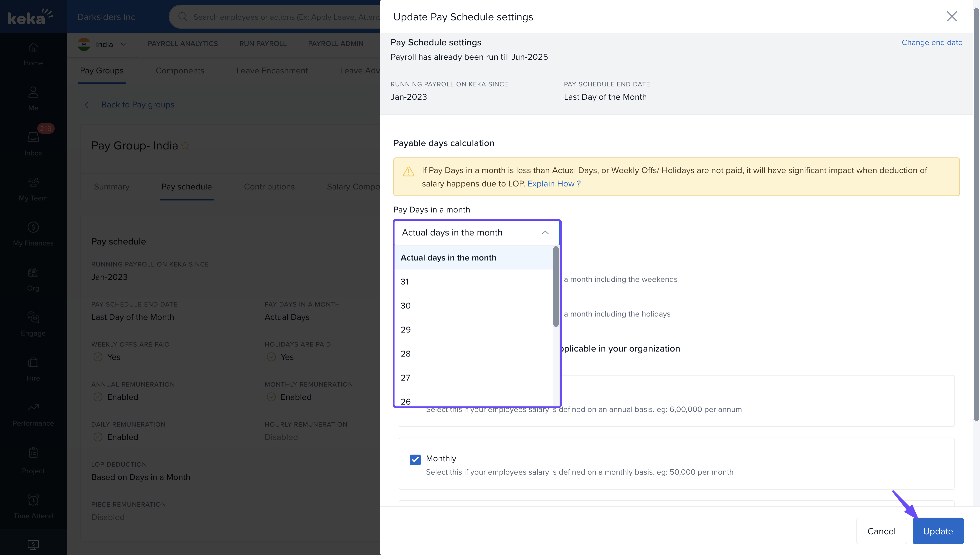Image resolution: width=980 pixels, height=555 pixels.
Task: Switch to the Contributions tab
Action: coord(269,187)
